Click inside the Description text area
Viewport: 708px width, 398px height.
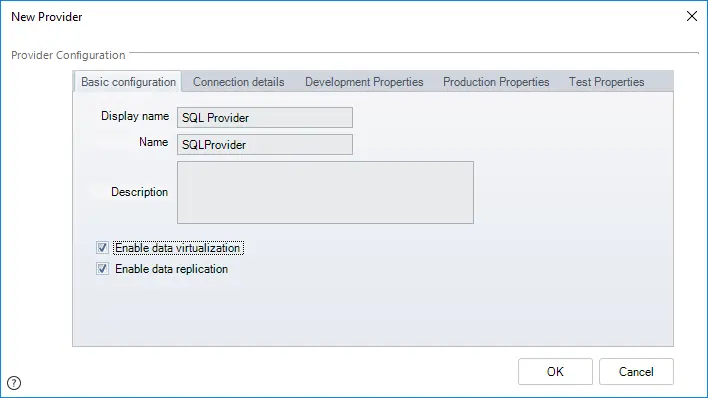pyautogui.click(x=325, y=192)
